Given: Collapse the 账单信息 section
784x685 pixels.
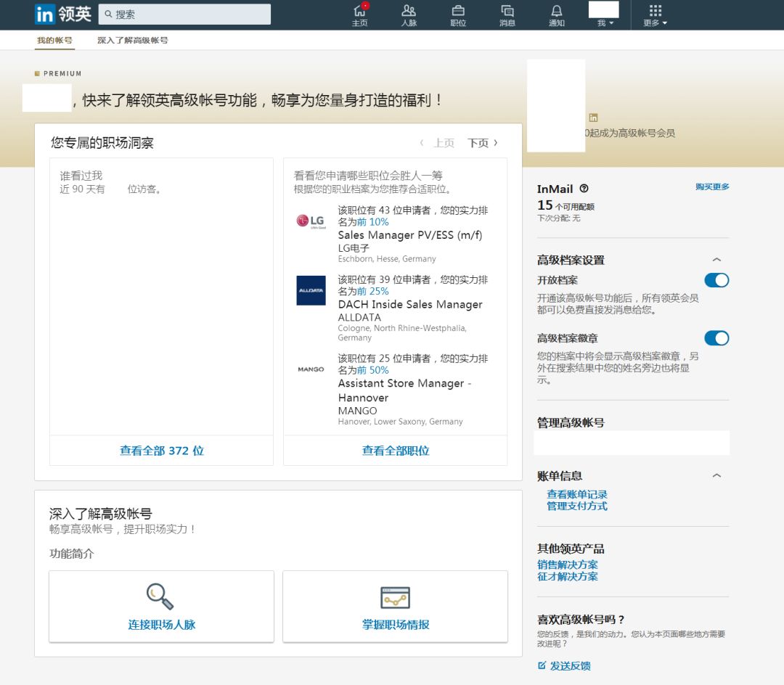Looking at the screenshot, I should click(x=716, y=475).
